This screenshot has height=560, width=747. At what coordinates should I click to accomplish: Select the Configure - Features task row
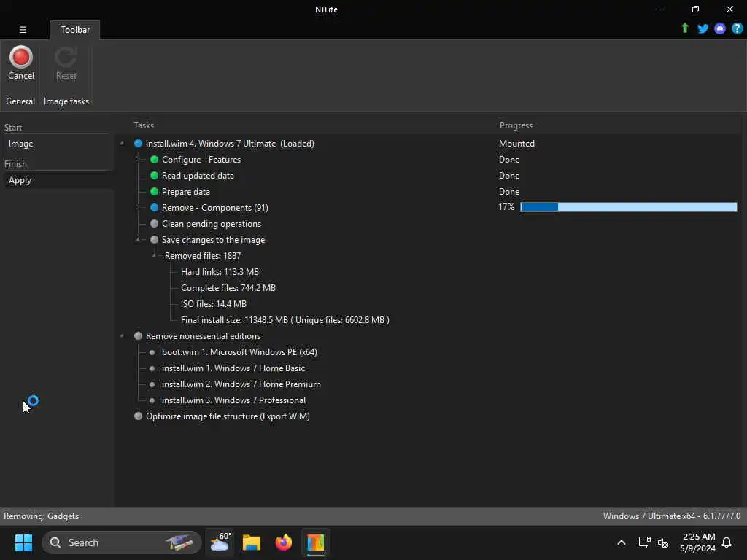click(201, 160)
